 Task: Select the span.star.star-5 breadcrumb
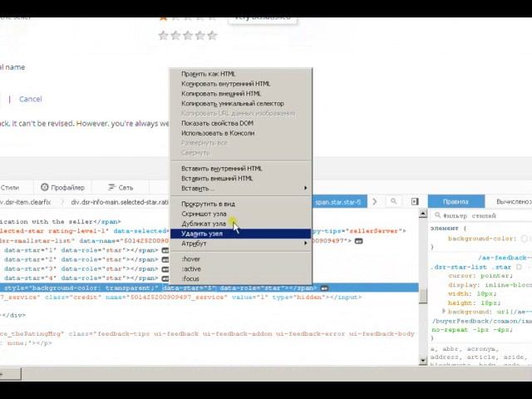coord(339,202)
